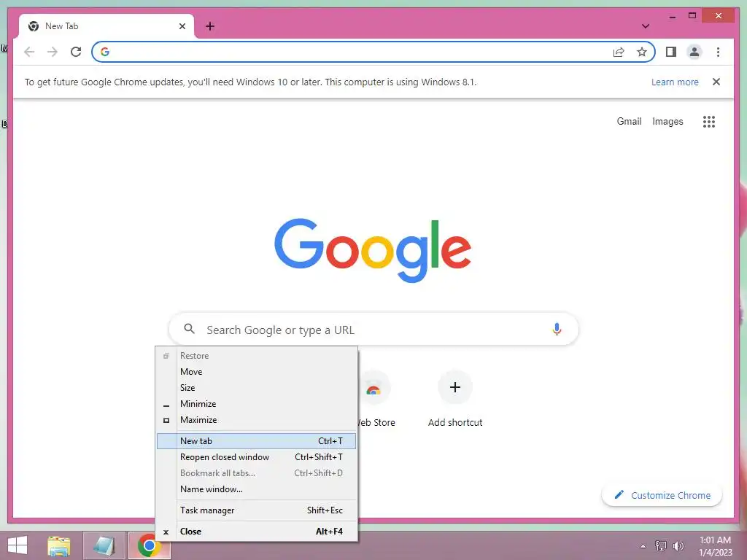Viewport: 747px width, 560px height.
Task: Click the share page icon in address bar
Action: (x=619, y=52)
